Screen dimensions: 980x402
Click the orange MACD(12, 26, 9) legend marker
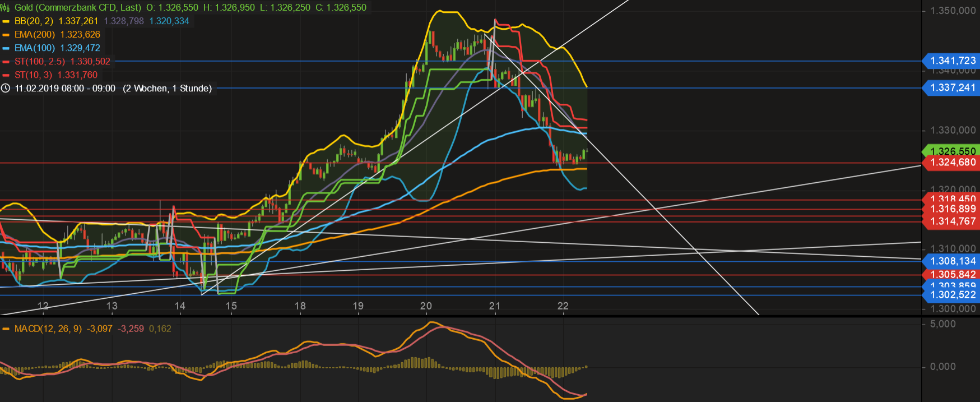pyautogui.click(x=6, y=329)
